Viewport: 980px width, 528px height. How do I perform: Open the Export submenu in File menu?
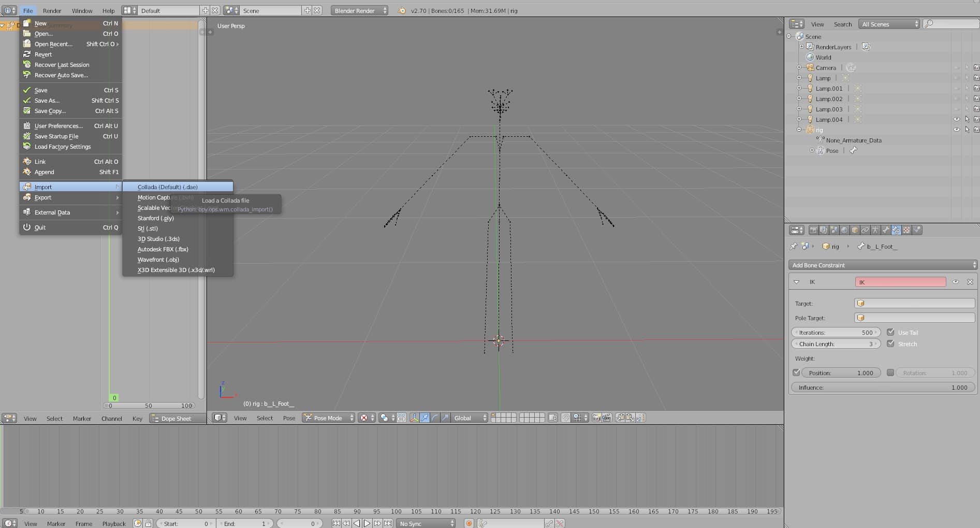(70, 197)
